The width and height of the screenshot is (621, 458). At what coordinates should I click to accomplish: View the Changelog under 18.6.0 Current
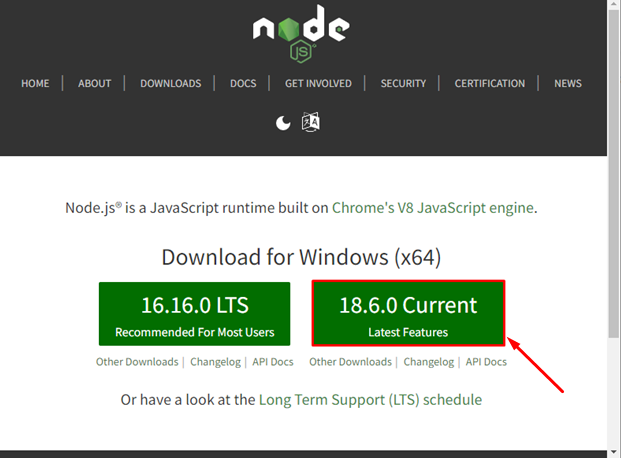pyautogui.click(x=429, y=362)
